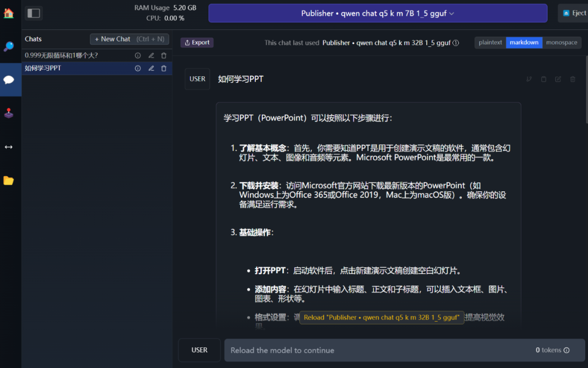Click the 'CPU: 0.00 %' readout
The height and width of the screenshot is (368, 588).
[166, 18]
